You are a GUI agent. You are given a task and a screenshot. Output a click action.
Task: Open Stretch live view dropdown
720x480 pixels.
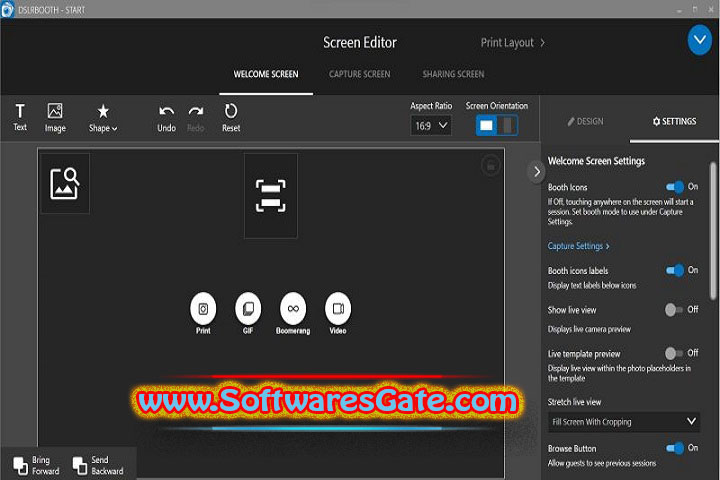pyautogui.click(x=624, y=422)
